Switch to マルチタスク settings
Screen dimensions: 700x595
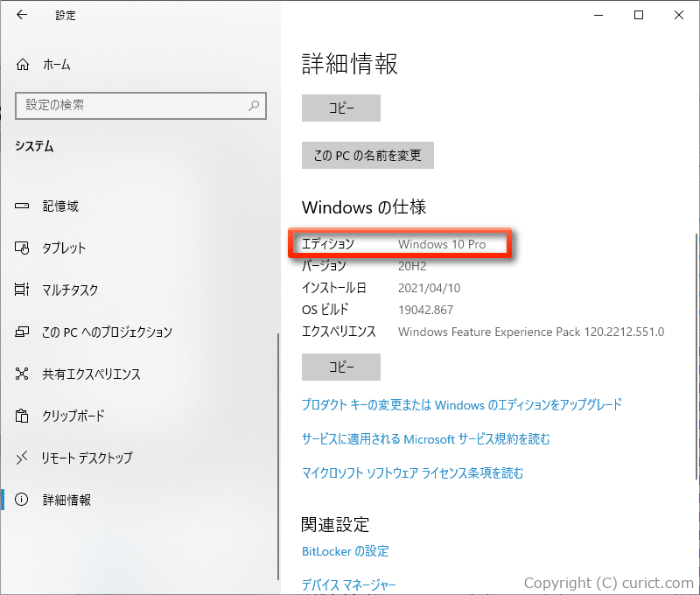click(x=70, y=290)
